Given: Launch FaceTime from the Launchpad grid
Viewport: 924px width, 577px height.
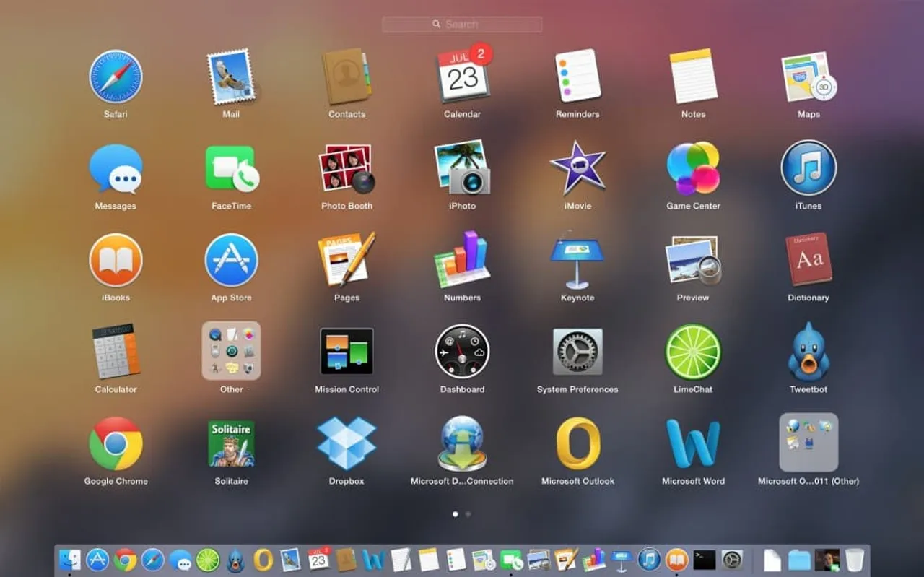Looking at the screenshot, I should 232,168.
